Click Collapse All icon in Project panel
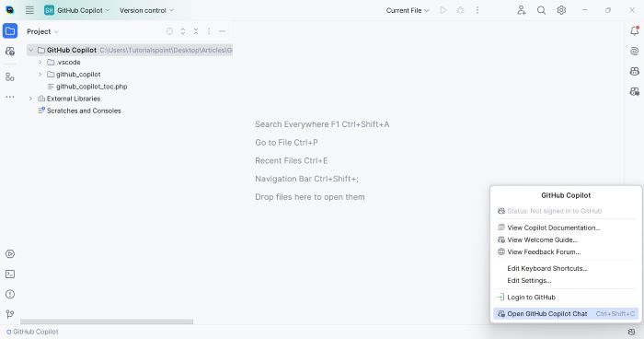 (x=196, y=31)
